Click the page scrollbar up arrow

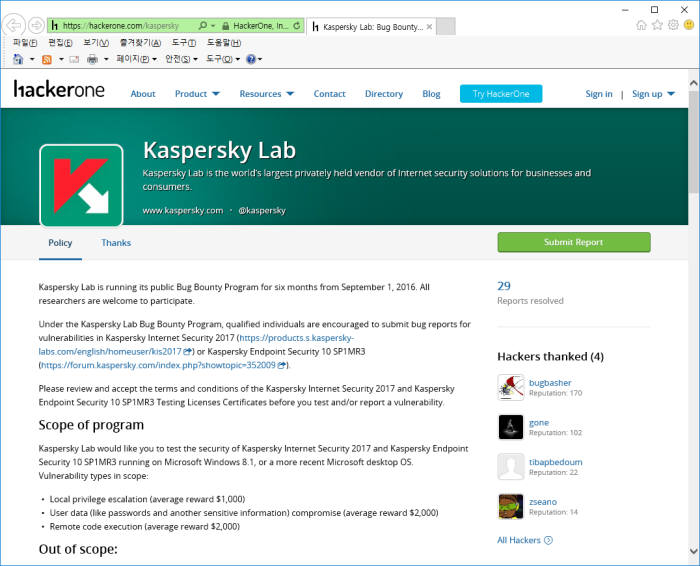click(693, 83)
